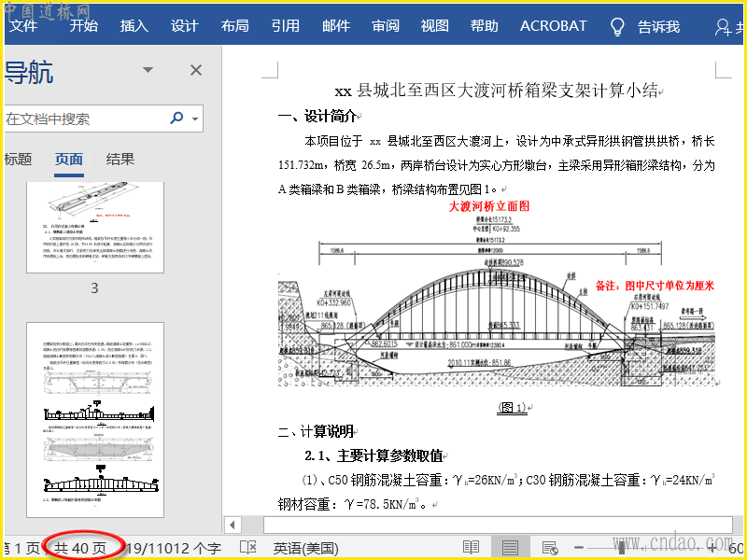
Task: Switch to the 标题 navigation tab
Action: [x=18, y=159]
